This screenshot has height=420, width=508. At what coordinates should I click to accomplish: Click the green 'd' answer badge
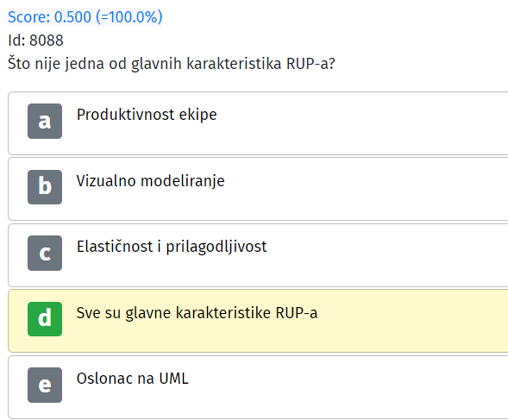[45, 319]
